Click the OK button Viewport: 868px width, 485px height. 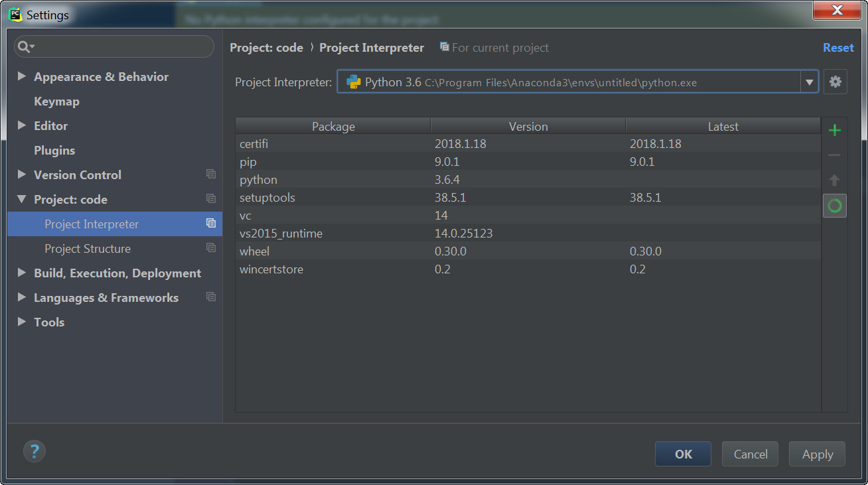click(x=683, y=454)
